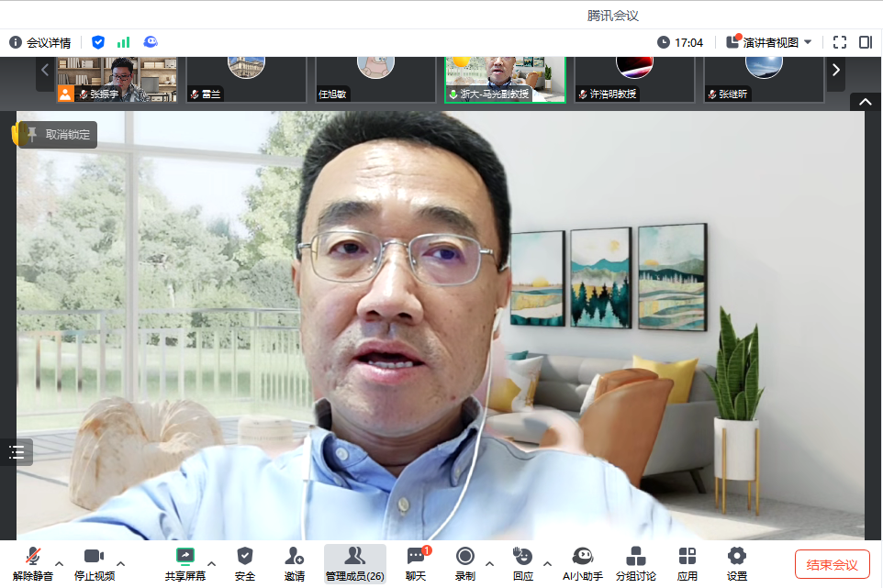Open 会议详情 meeting details
This screenshot has width=883, height=588.
(x=39, y=42)
